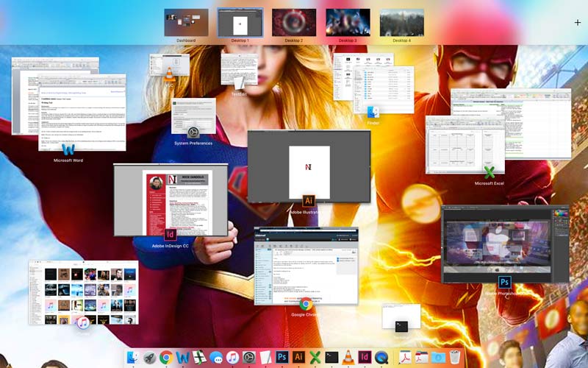Add a new desktop with plus button
This screenshot has height=368, width=588.
pyautogui.click(x=577, y=23)
